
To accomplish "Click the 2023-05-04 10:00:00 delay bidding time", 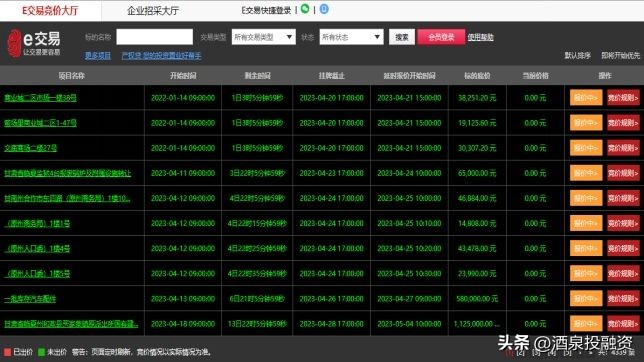I will [409, 324].
